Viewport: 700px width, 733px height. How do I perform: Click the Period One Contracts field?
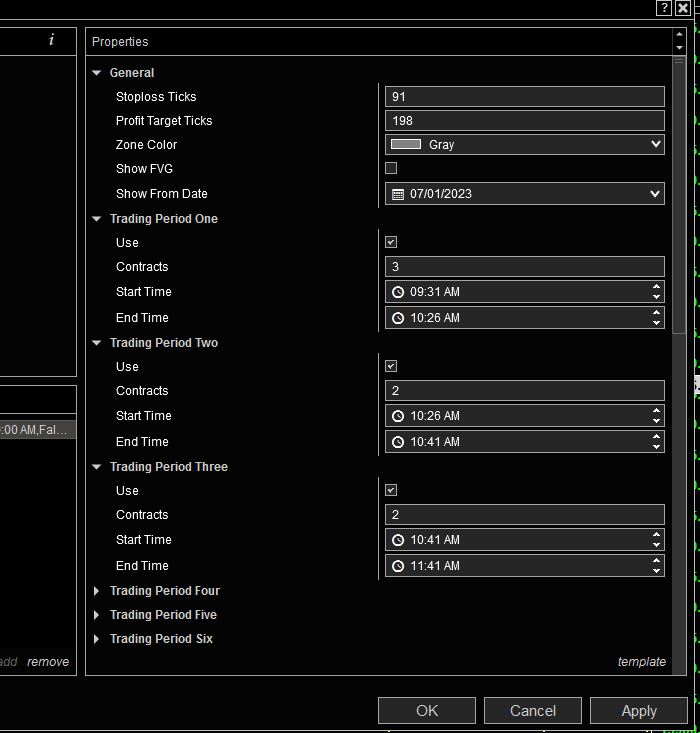(x=525, y=266)
